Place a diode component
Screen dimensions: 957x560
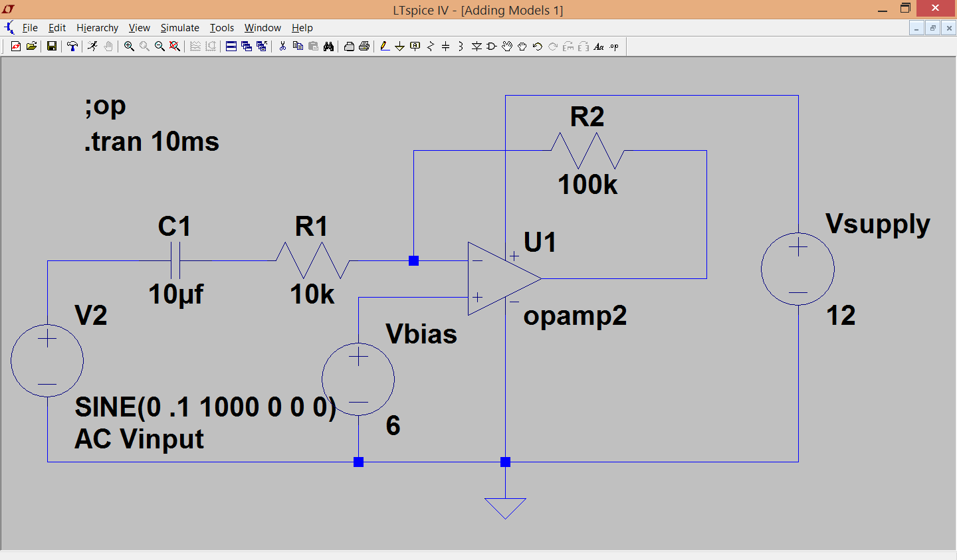point(477,46)
